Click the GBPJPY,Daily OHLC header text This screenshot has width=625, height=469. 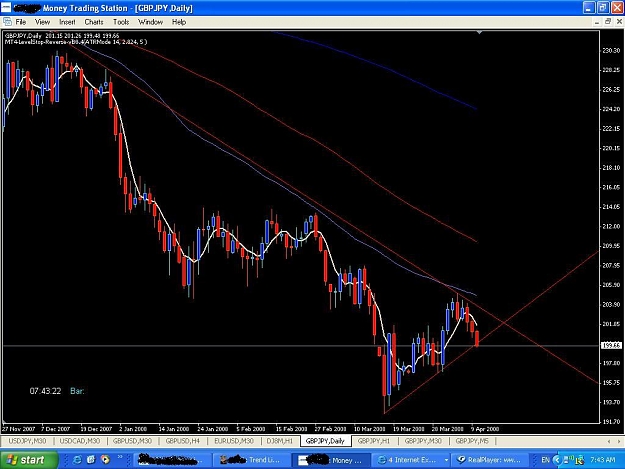pyautogui.click(x=62, y=35)
